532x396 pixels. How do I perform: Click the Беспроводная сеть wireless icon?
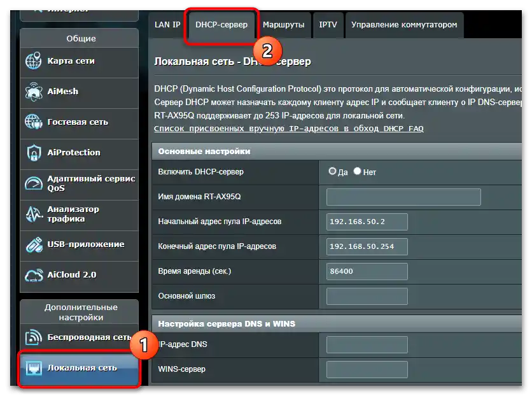pos(33,337)
